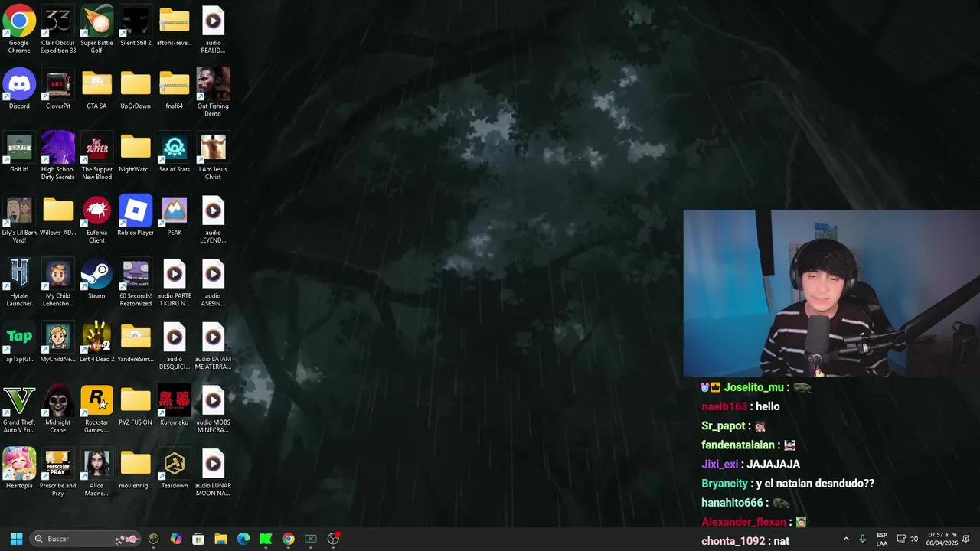Select the audio DESQUICI... media file
The image size is (980, 551).
[x=174, y=346]
